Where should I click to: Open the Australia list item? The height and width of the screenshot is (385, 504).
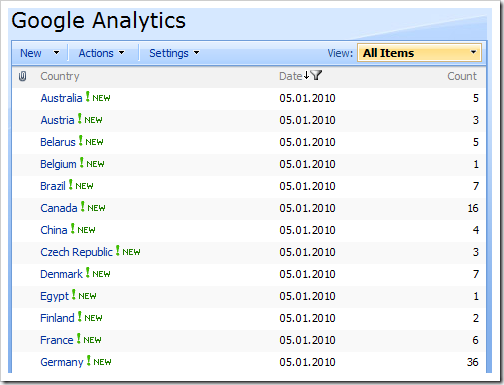coord(61,98)
